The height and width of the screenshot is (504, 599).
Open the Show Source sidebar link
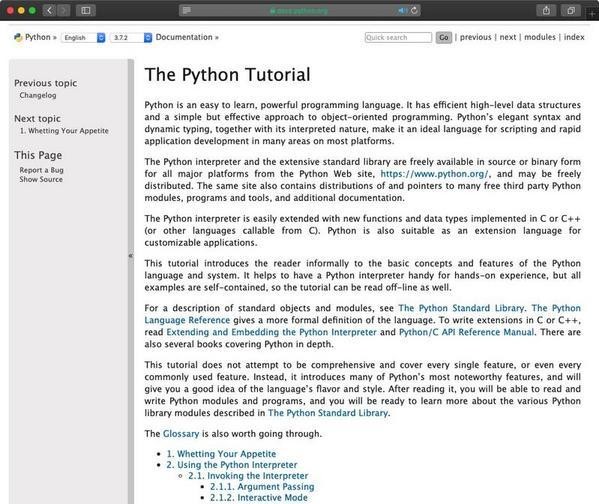(41, 179)
